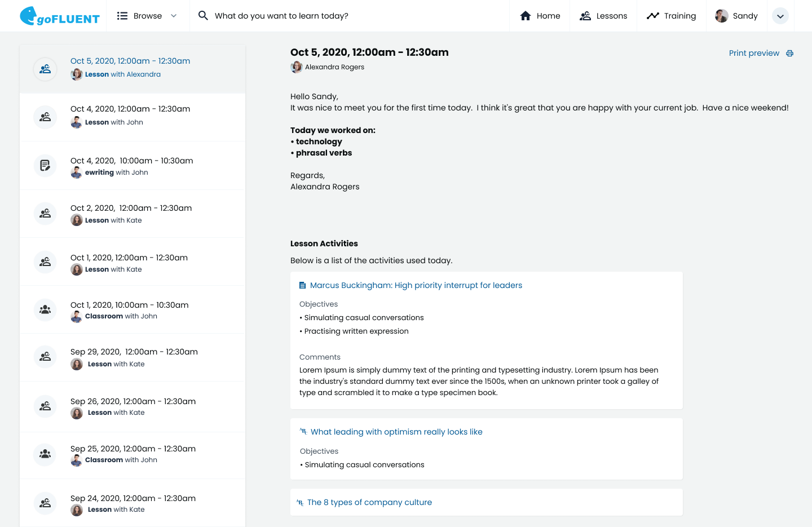Click the search input field
Viewport: 812px width, 527px height.
click(x=310, y=16)
